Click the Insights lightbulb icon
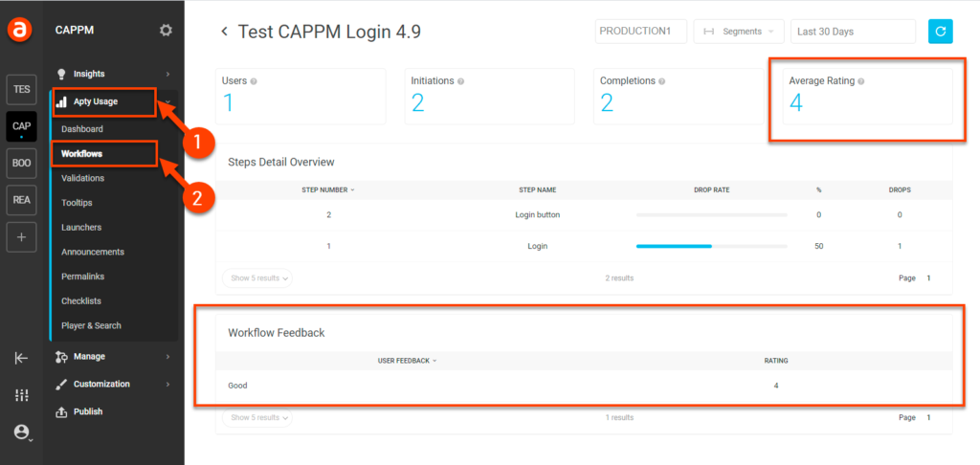 click(61, 74)
